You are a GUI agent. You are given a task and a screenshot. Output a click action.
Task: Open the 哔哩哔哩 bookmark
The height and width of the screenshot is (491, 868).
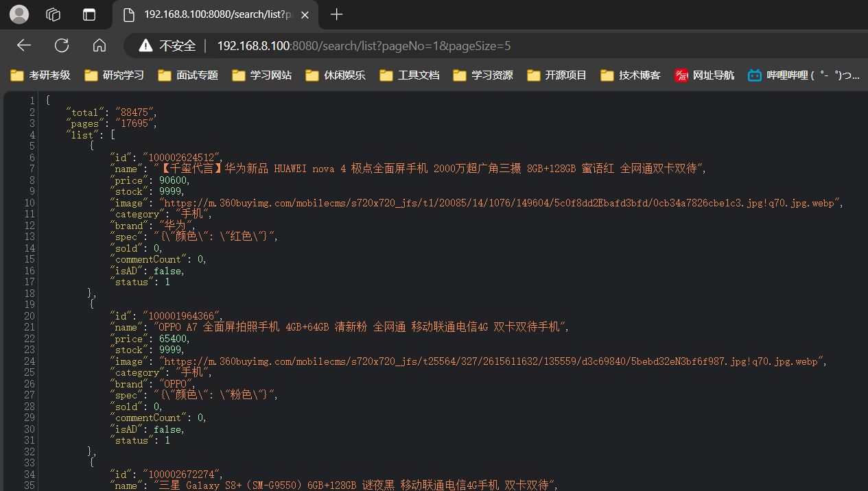[x=804, y=75]
